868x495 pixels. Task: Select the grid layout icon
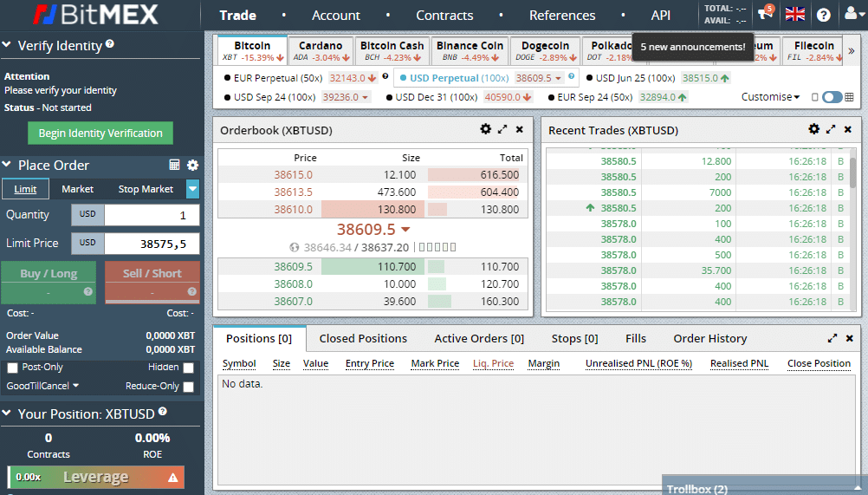click(850, 97)
